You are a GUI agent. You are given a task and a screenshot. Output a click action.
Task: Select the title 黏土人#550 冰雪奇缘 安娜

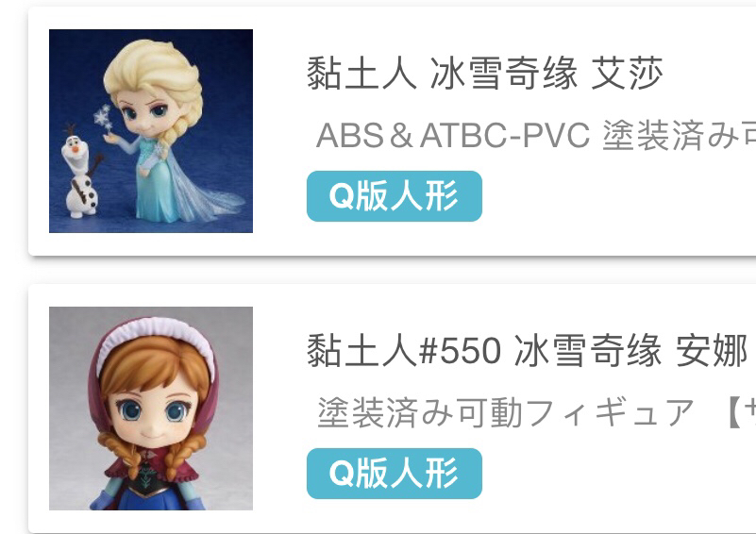pyautogui.click(x=527, y=350)
